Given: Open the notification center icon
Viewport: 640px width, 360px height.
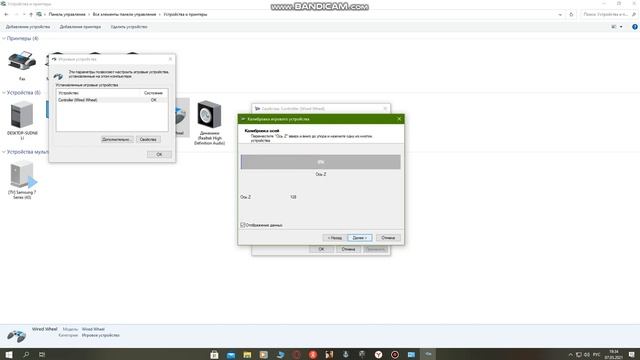Looking at the screenshot, I should [x=631, y=354].
